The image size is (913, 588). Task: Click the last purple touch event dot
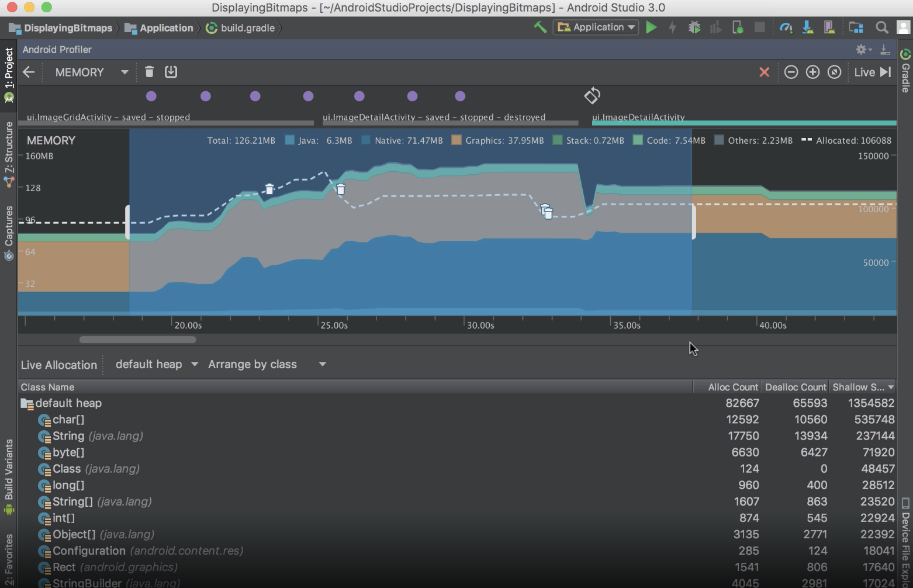[x=460, y=96]
